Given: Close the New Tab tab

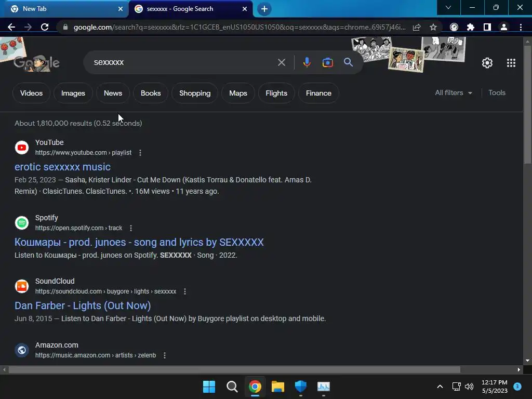Looking at the screenshot, I should pyautogui.click(x=120, y=9).
